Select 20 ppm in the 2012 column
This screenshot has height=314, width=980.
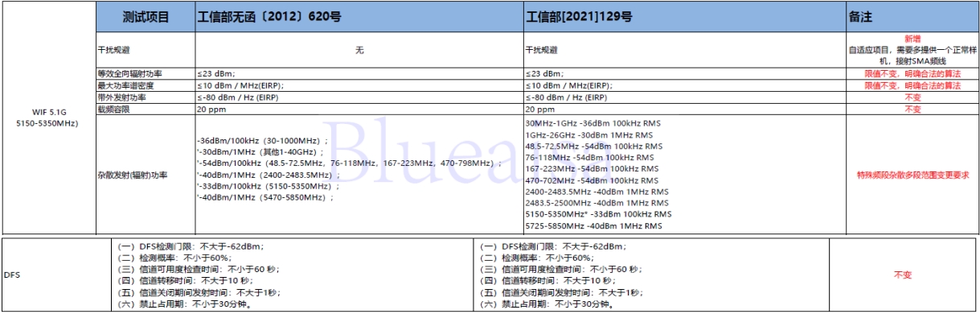pos(359,109)
